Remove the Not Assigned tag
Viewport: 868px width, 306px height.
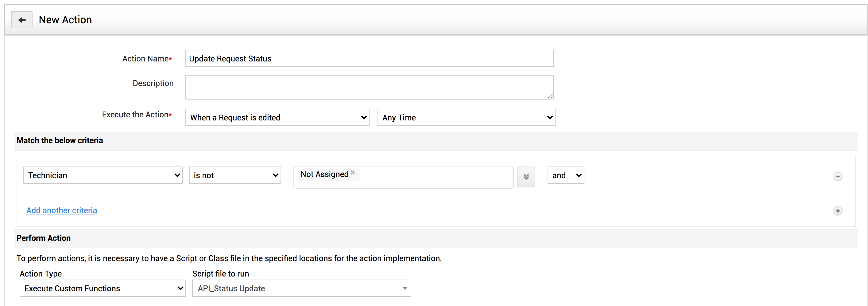coord(352,172)
